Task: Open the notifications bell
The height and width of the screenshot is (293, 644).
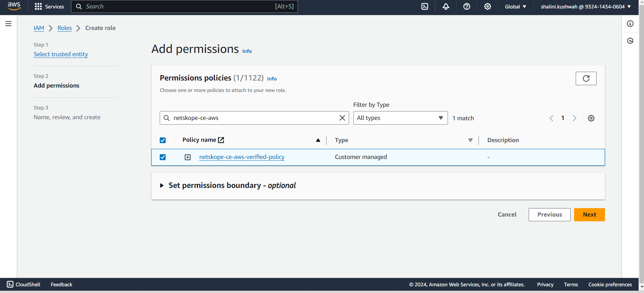Action: (446, 6)
